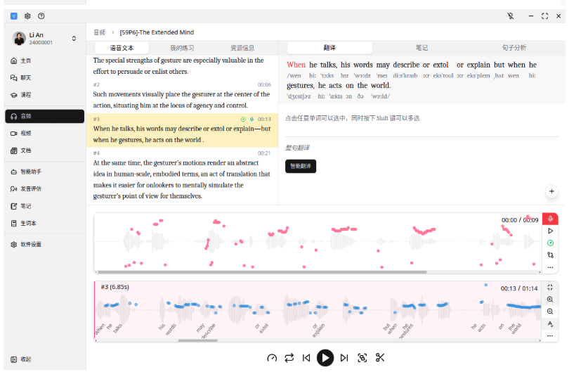Play the recorded waveform
588x372 pixels.
pos(550,231)
